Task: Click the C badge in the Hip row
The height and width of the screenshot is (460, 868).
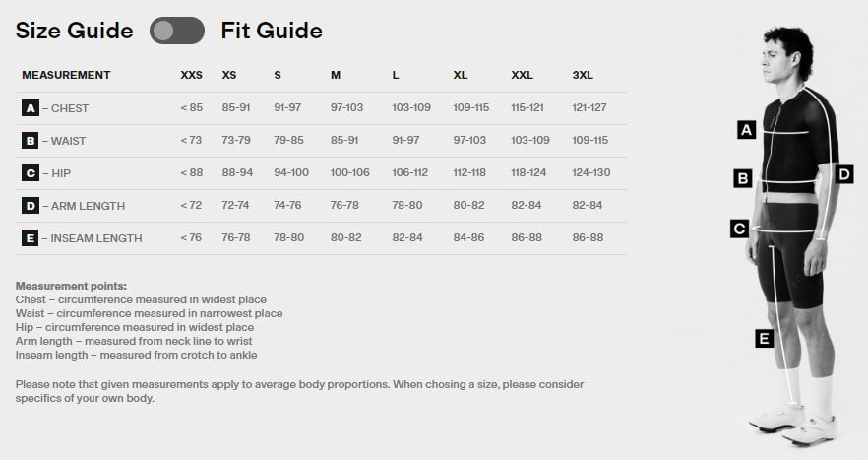Action: tap(31, 173)
